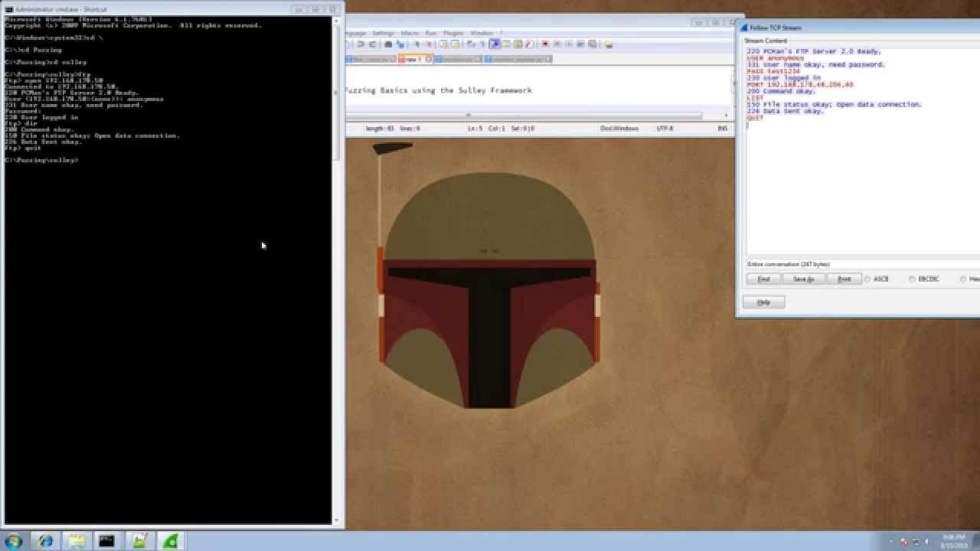Open Internet Explorer from taskbar
980x551 pixels.
click(45, 541)
